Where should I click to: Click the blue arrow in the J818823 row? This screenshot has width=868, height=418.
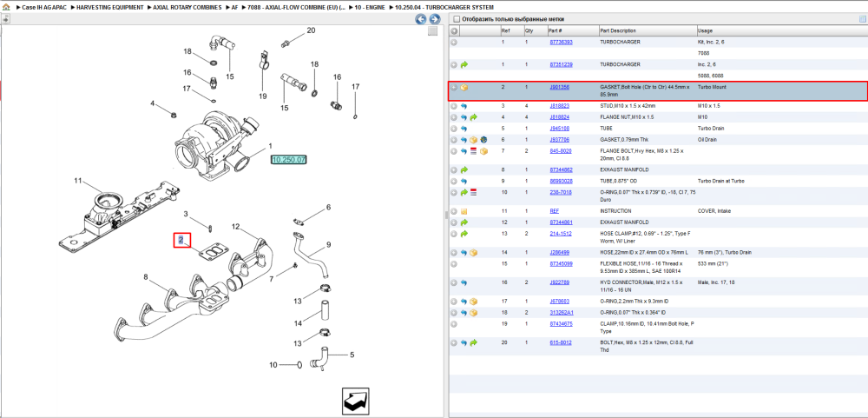(x=464, y=106)
